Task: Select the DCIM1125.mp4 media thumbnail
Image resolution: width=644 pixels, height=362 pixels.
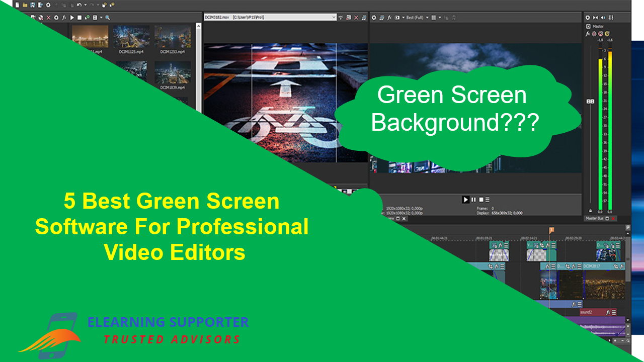Action: tap(131, 38)
